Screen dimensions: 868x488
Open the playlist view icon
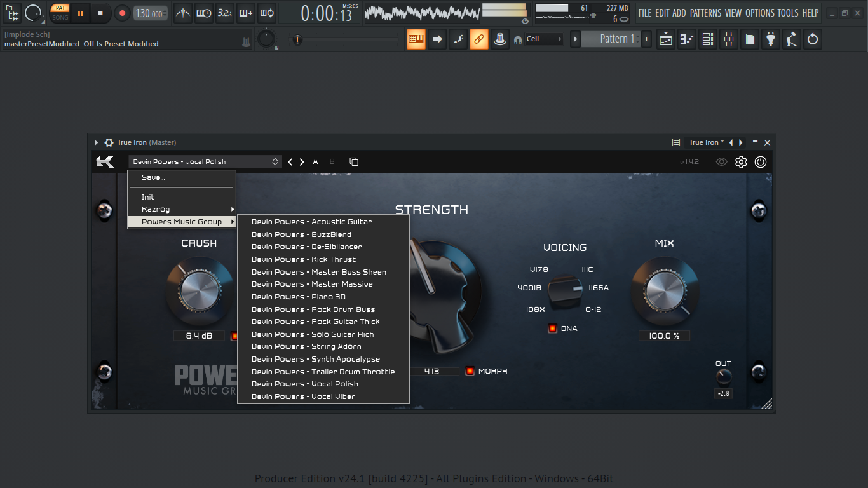666,39
